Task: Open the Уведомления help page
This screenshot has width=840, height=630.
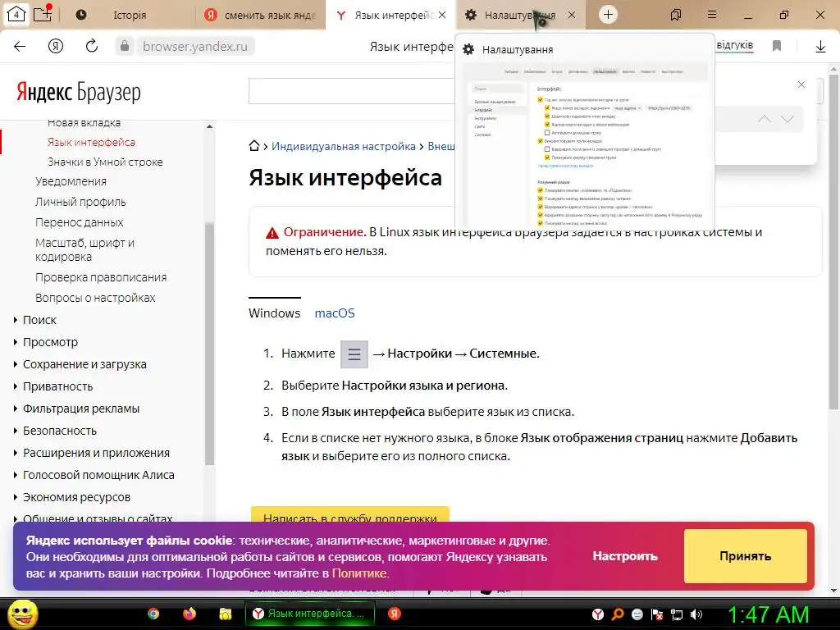Action: click(x=71, y=181)
